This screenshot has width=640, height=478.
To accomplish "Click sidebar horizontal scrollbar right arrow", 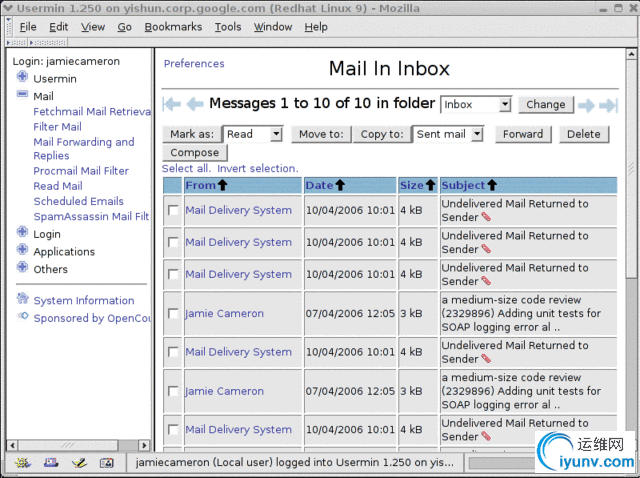I will click(x=144, y=445).
